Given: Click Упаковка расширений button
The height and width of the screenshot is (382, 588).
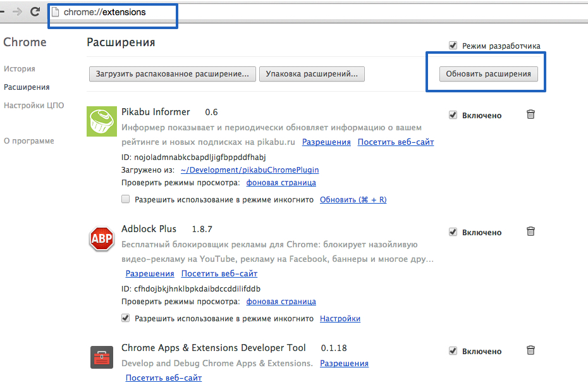Looking at the screenshot, I should pos(312,74).
